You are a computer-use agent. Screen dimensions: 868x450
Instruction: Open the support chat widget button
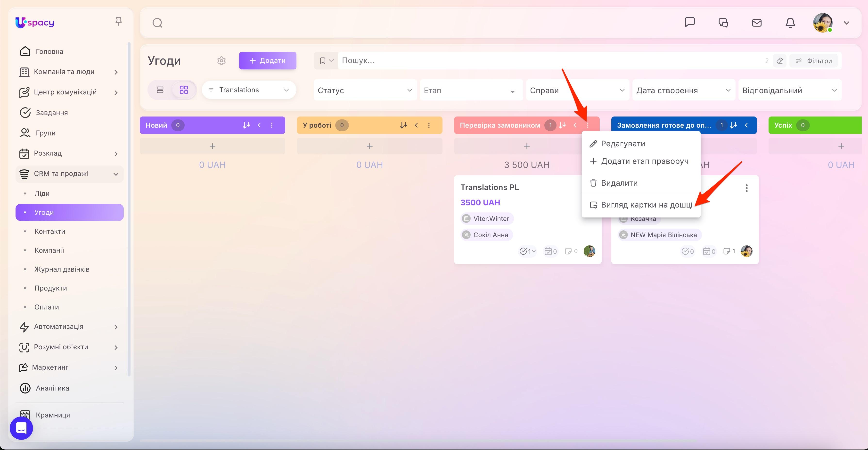click(21, 428)
